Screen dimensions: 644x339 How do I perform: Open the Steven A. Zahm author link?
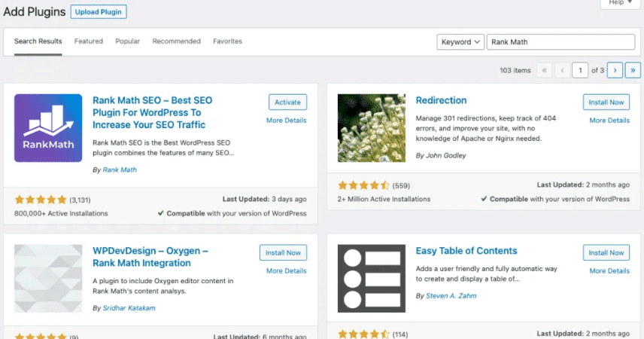click(451, 296)
